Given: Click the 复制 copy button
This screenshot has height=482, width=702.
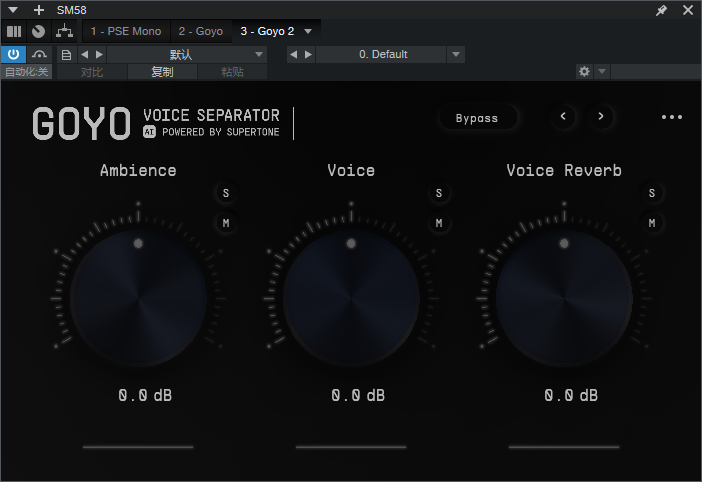Looking at the screenshot, I should [x=162, y=72].
